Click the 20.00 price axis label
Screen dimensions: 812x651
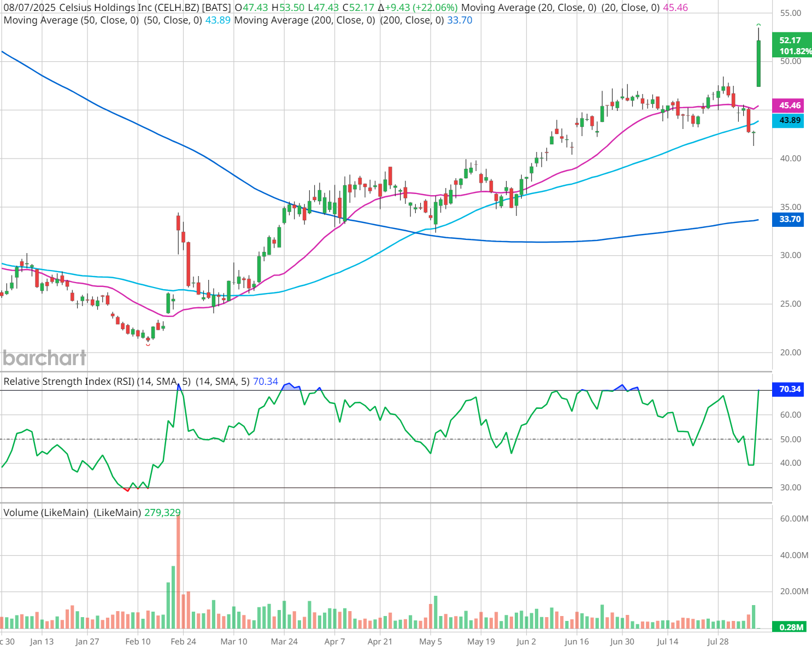click(790, 353)
